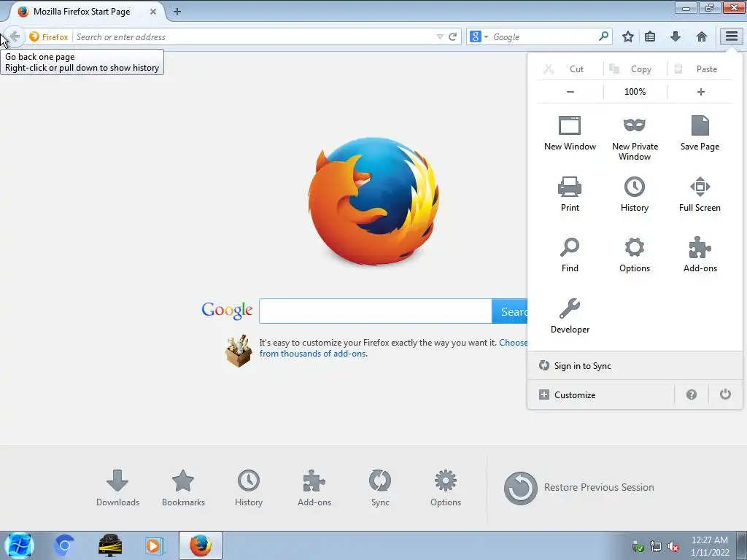Focus the address bar input
Viewport: 747px width, 560px height.
point(255,36)
